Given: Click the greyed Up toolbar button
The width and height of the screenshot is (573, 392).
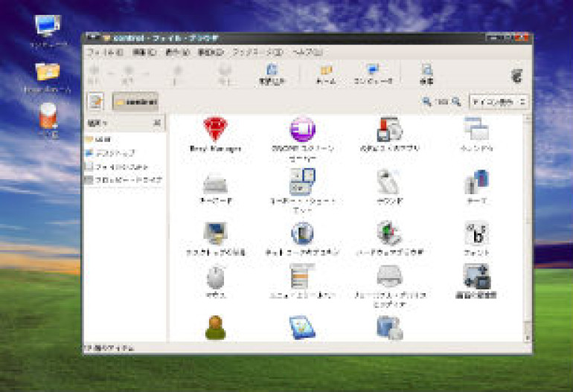Looking at the screenshot, I should click(x=177, y=74).
